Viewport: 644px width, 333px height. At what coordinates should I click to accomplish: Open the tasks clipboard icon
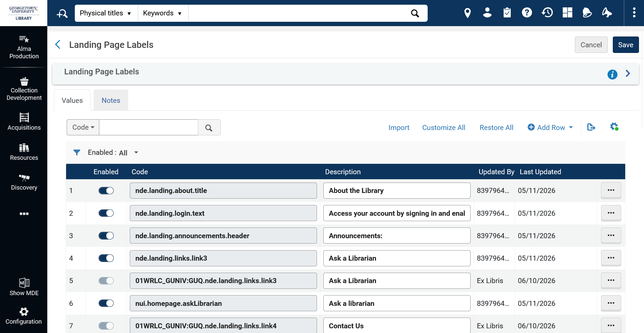pyautogui.click(x=507, y=13)
